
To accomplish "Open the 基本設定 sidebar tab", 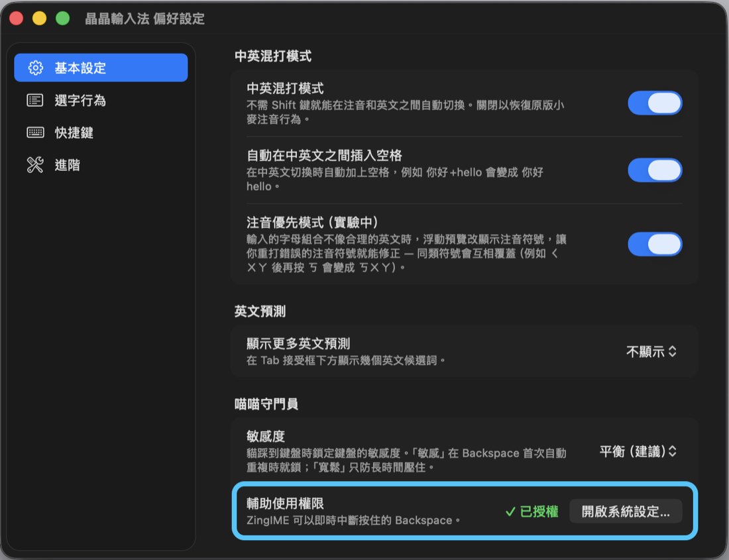I will click(x=101, y=68).
